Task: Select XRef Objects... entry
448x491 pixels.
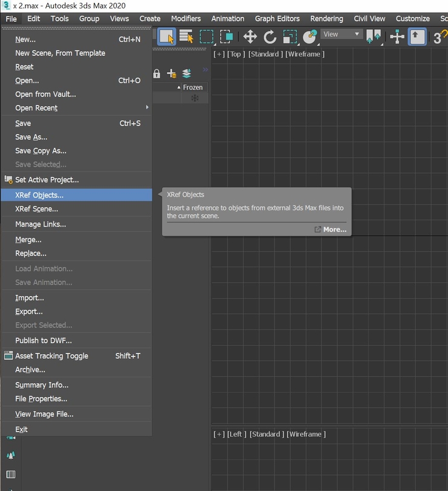Action: click(x=77, y=195)
